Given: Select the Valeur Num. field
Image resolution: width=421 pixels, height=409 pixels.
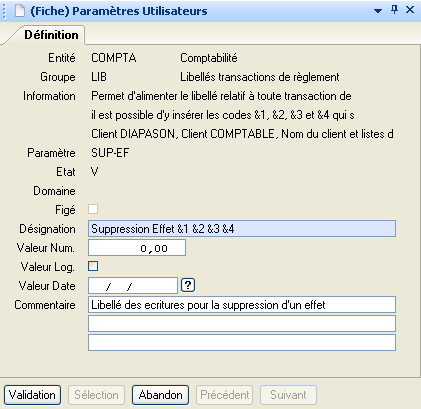Looking at the screenshot, I should point(137,248).
